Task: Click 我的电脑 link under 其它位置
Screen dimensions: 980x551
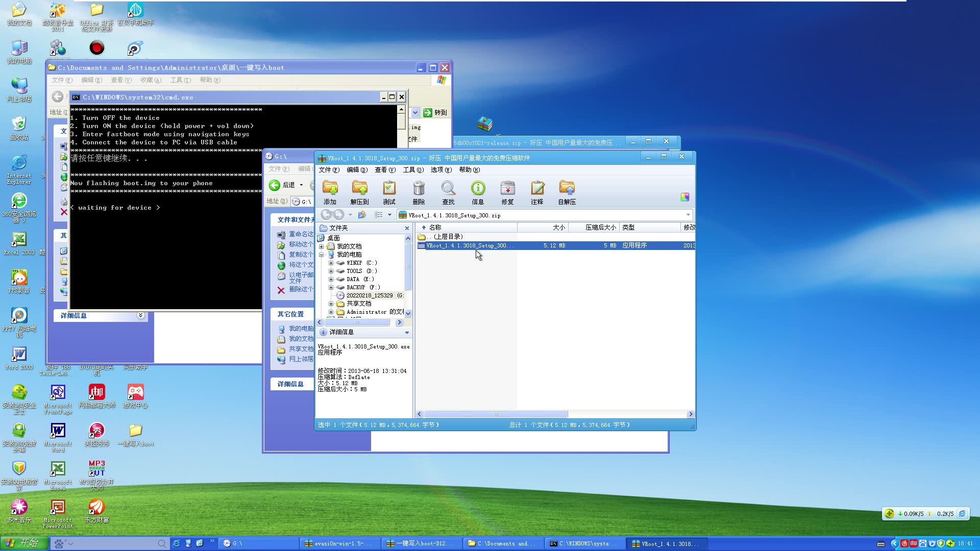Action: [x=301, y=329]
